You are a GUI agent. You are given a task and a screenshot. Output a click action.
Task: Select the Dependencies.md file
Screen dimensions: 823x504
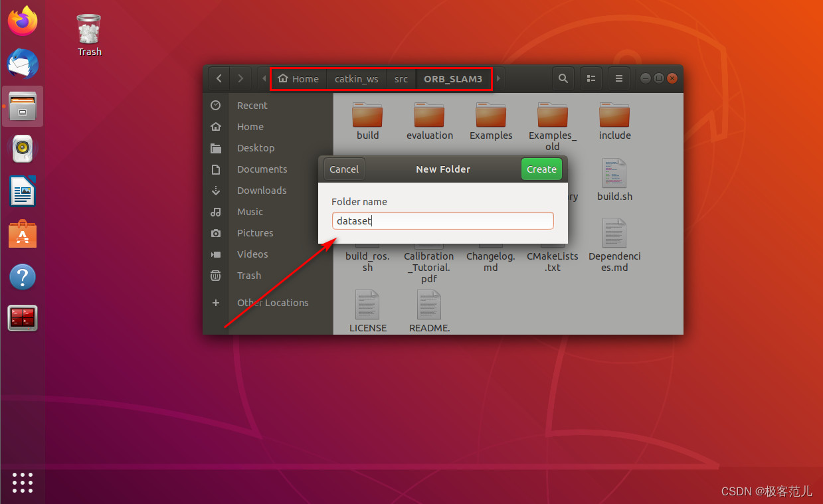point(614,246)
